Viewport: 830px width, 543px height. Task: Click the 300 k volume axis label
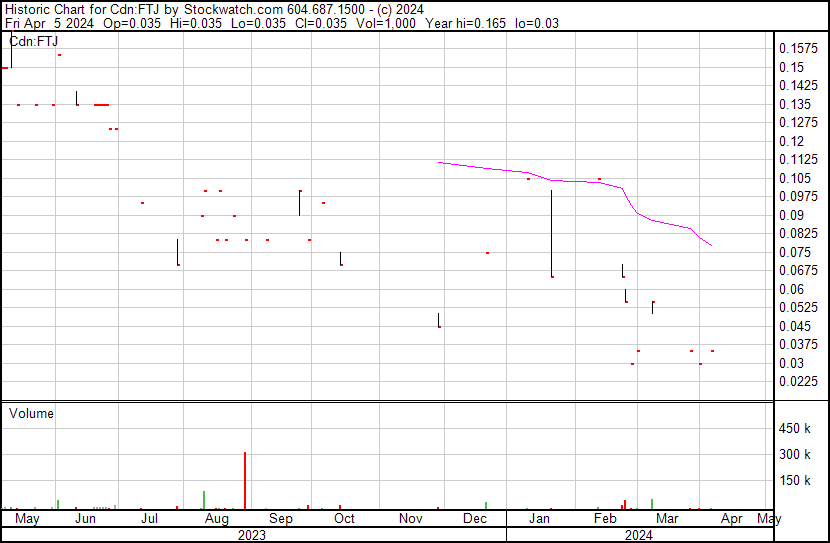(x=795, y=455)
